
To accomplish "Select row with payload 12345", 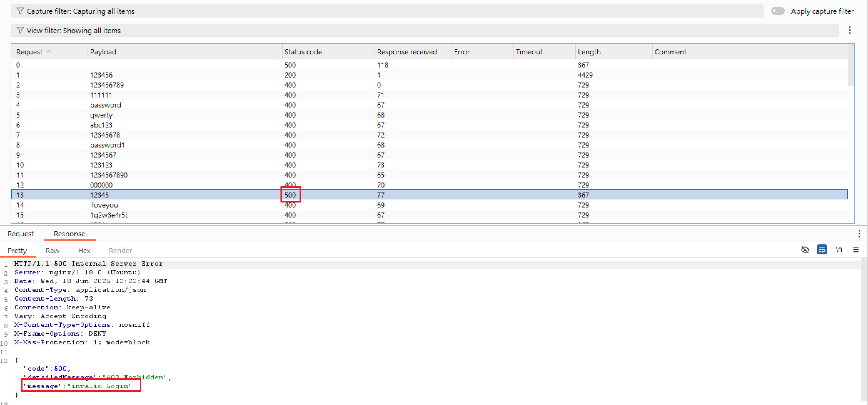I will (x=430, y=195).
